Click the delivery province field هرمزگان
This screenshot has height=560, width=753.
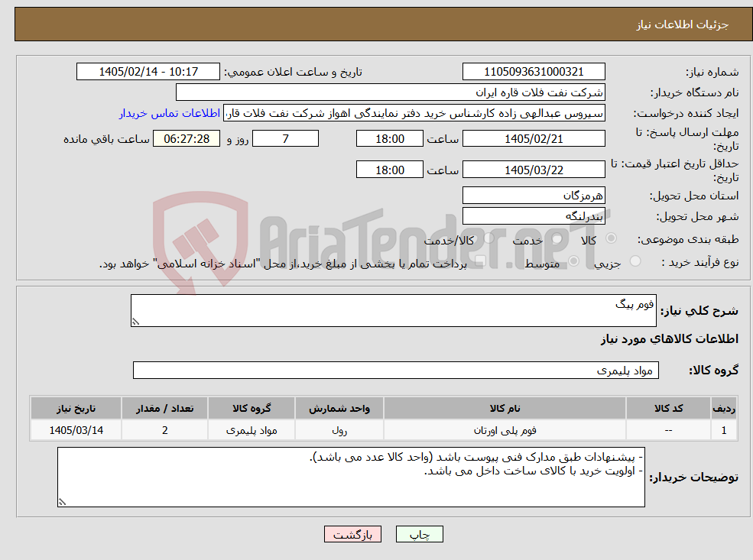pyautogui.click(x=534, y=196)
